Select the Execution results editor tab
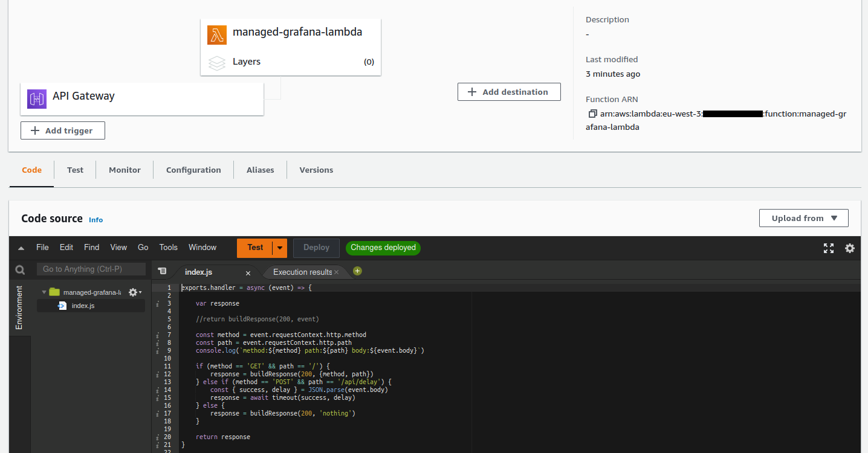 [x=302, y=272]
